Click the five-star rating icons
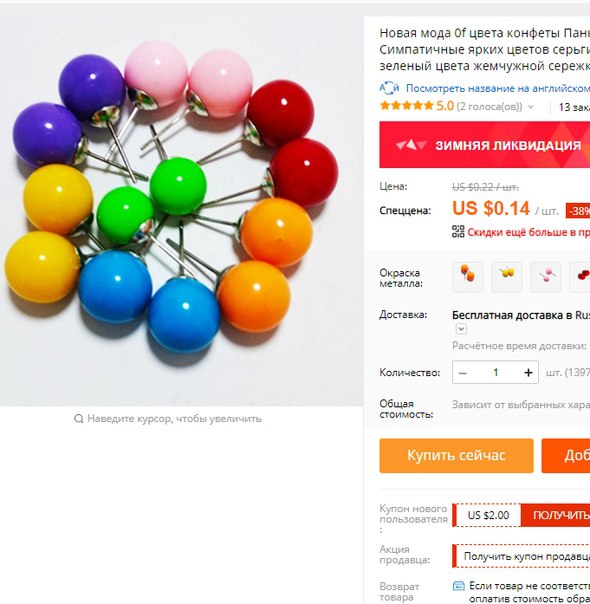The image size is (590, 604). tap(406, 106)
